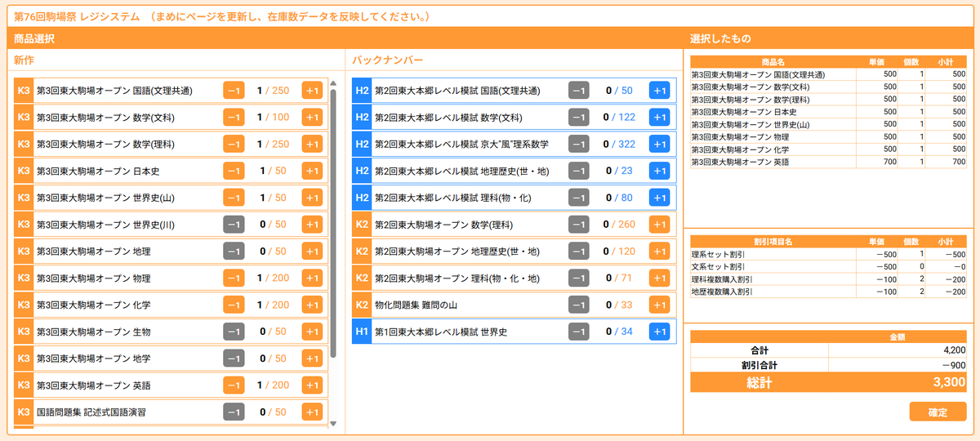Click −1 for 第1回東大本郷レベル模試 世界史
Viewport: 980px width, 441px height.
click(579, 332)
